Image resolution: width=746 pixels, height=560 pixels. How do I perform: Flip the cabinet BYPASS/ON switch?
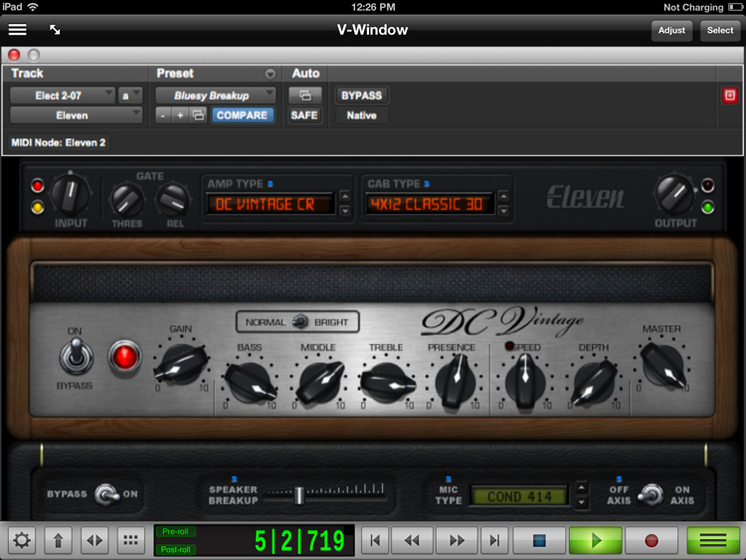coord(106,494)
